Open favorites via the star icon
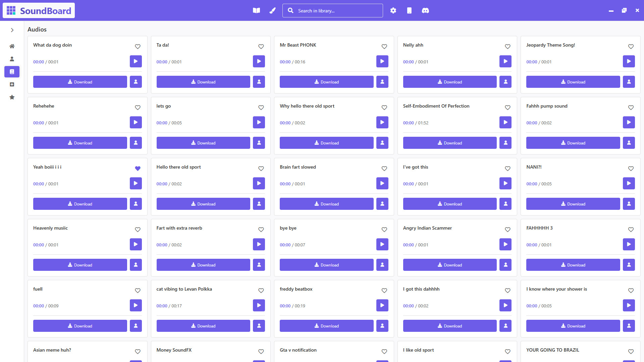Screen dimensions: 644x362 [12, 97]
